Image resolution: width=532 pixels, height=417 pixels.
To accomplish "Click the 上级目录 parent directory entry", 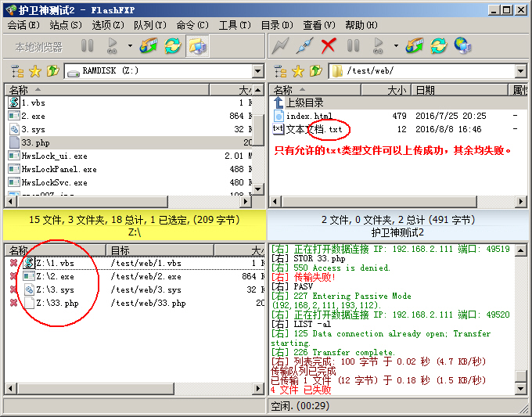I will [x=304, y=103].
